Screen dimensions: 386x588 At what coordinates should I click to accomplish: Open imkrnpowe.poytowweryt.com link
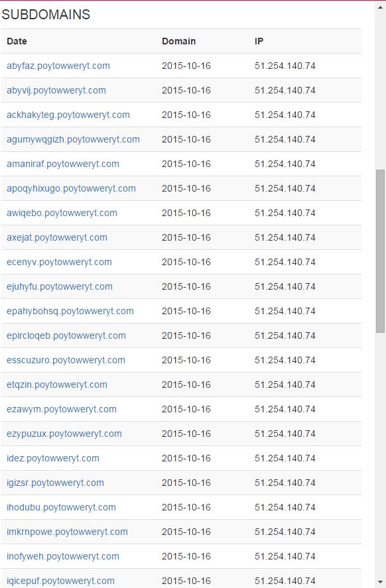[x=67, y=532]
